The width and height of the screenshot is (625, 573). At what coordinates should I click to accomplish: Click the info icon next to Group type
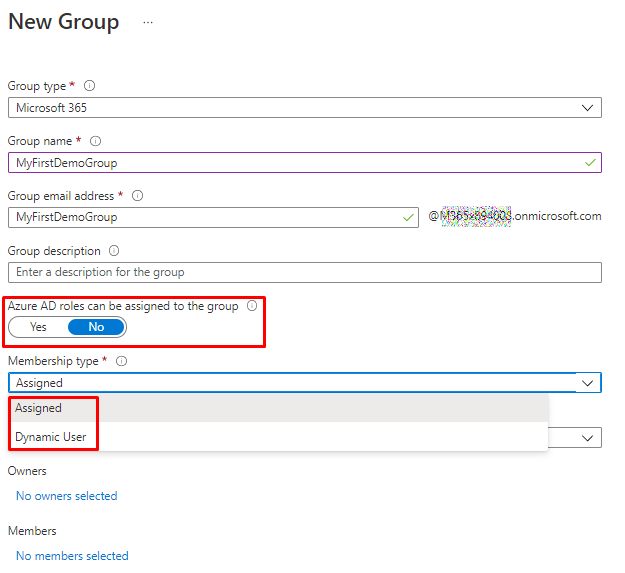(x=90, y=86)
